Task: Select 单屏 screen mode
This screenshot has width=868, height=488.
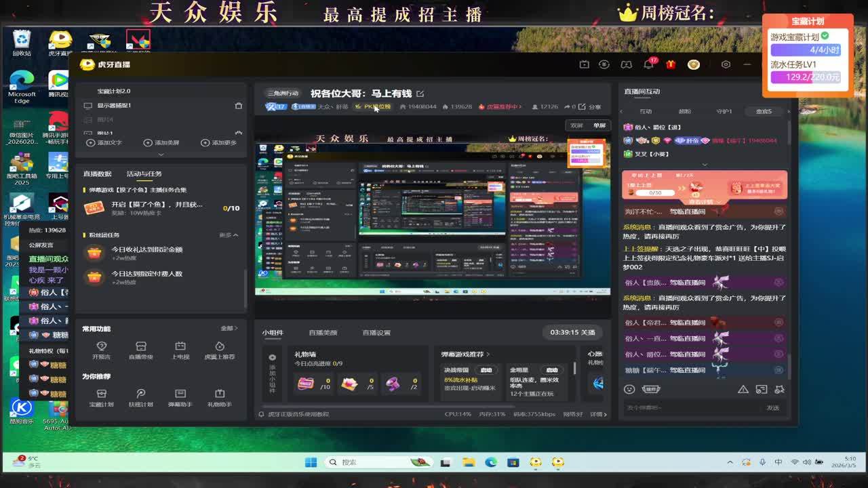Action: [599, 125]
